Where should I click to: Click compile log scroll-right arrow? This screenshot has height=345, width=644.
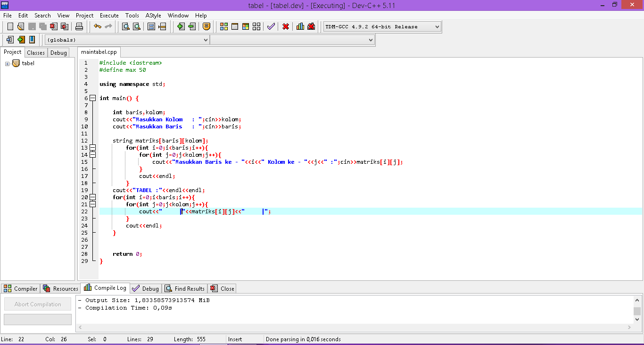point(630,327)
